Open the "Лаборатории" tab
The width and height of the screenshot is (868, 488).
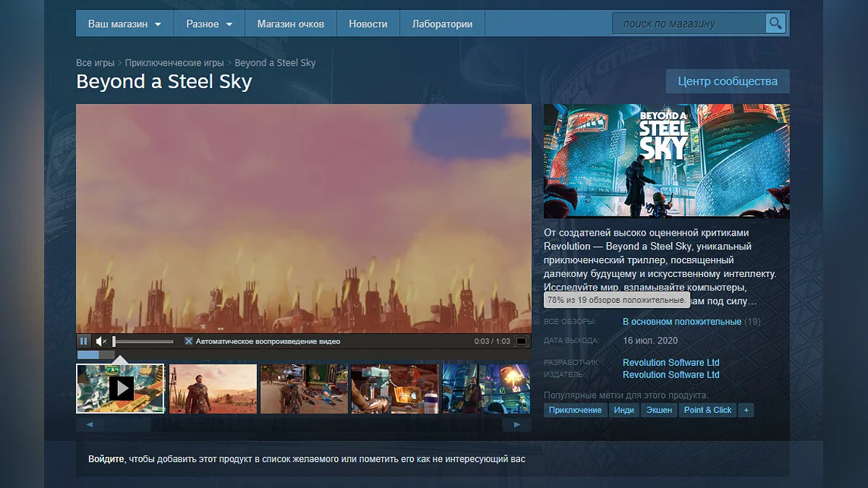click(x=443, y=24)
